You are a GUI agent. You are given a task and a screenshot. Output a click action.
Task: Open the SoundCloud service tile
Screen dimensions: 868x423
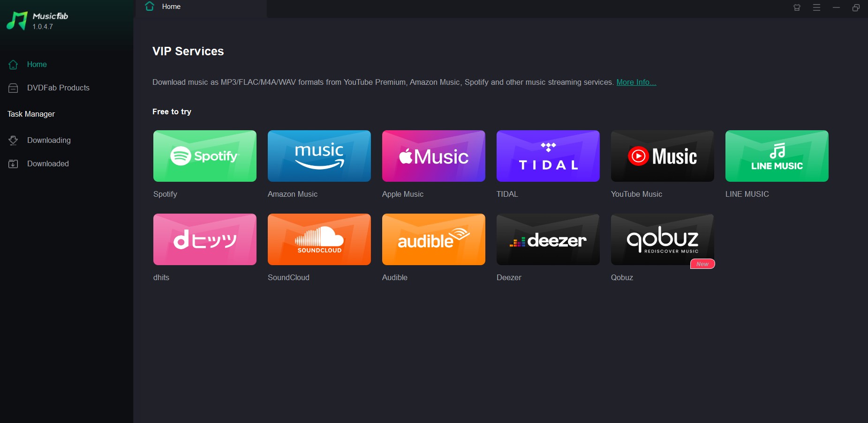click(319, 239)
